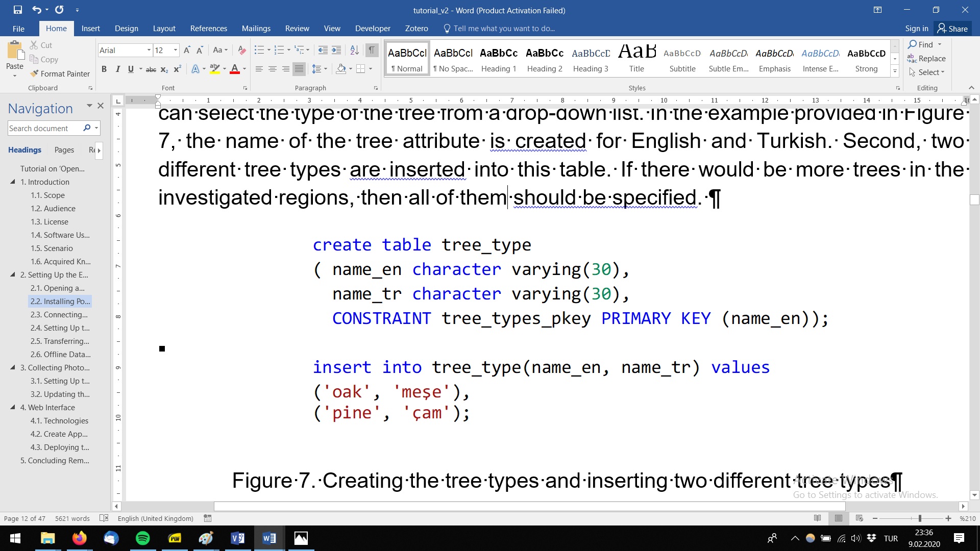This screenshot has width=980, height=551.
Task: Click the Replace button
Action: click(x=927, y=59)
